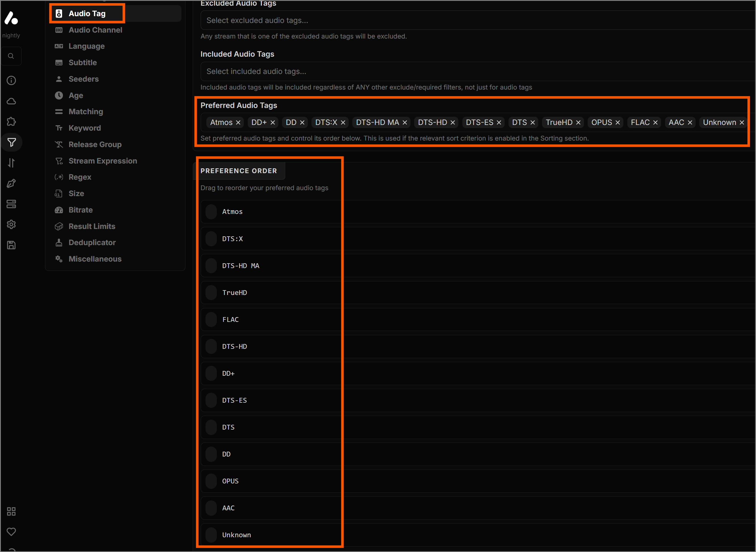Screen dimensions: 756x552
Task: Remove the DTS preferred tag chip
Action: pos(533,123)
